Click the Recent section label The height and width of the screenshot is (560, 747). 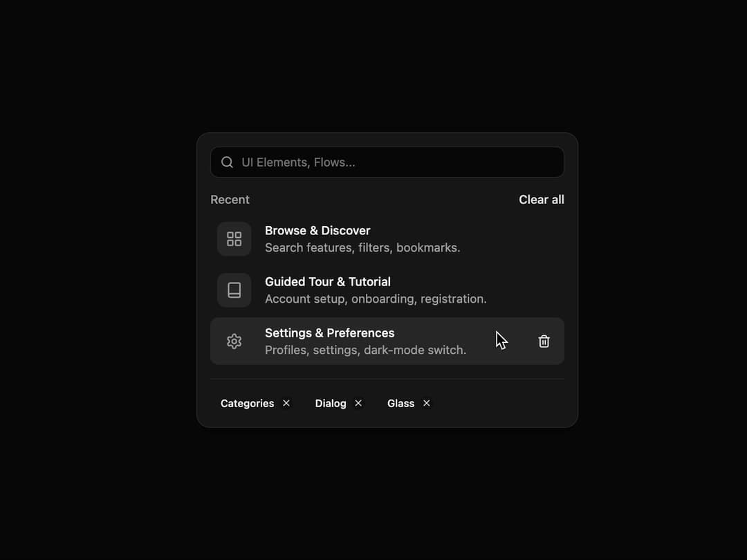230,200
